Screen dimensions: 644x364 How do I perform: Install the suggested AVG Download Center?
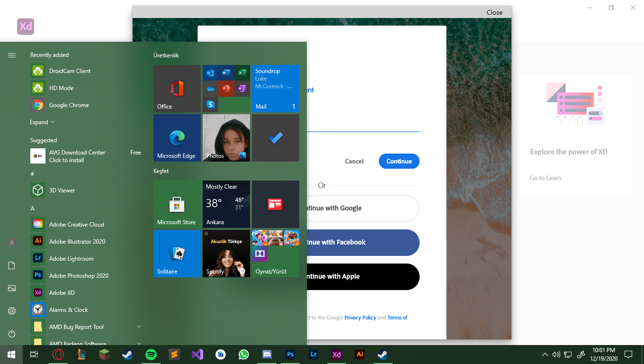pos(86,156)
